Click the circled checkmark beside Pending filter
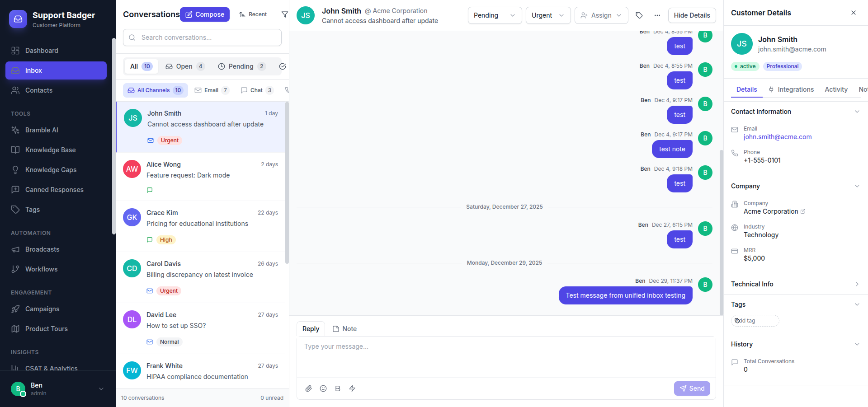The width and height of the screenshot is (868, 407). [x=283, y=66]
